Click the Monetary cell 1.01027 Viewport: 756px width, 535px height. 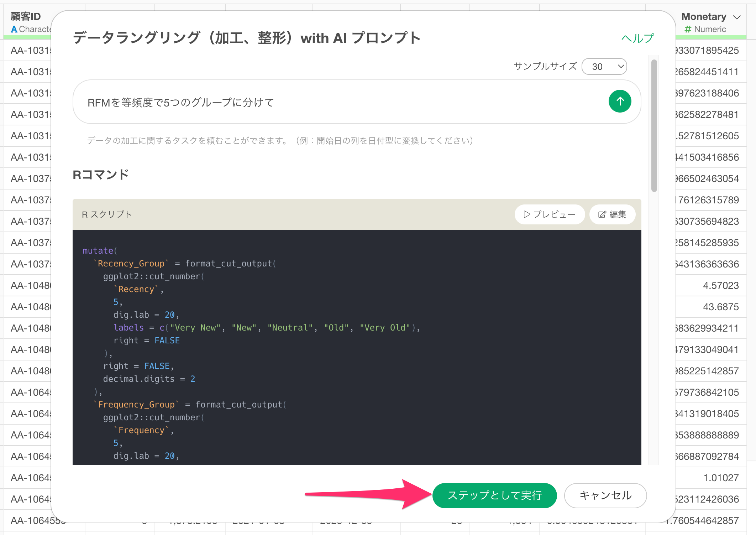[x=721, y=478]
